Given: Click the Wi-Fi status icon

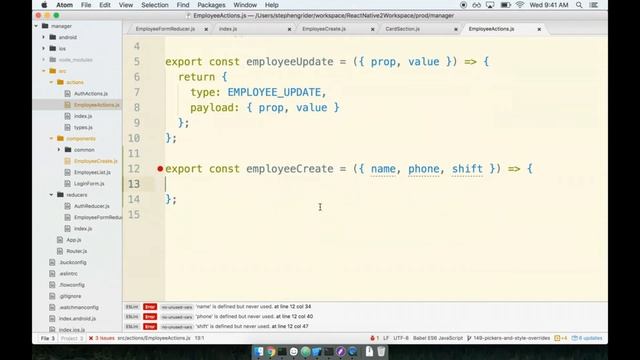Looking at the screenshot, I should 520,5.
